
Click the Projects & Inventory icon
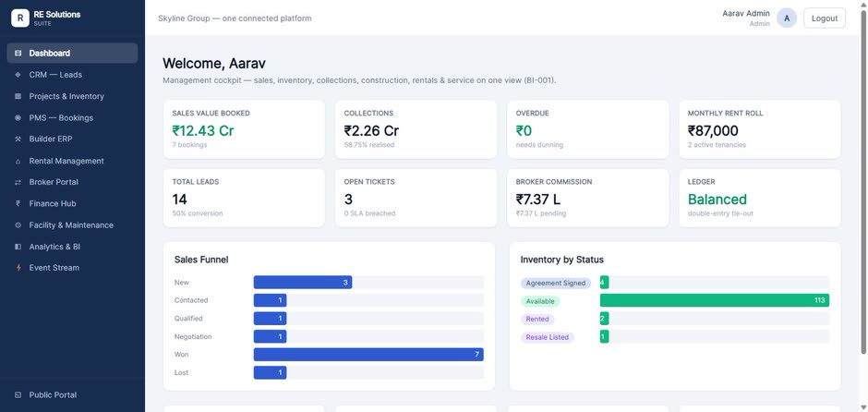point(18,96)
